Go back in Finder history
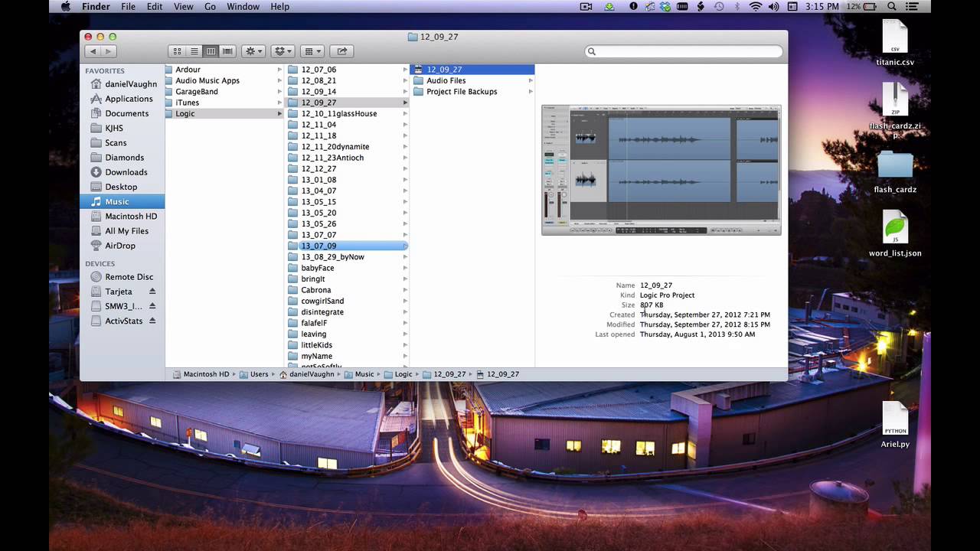980x551 pixels. tap(93, 51)
